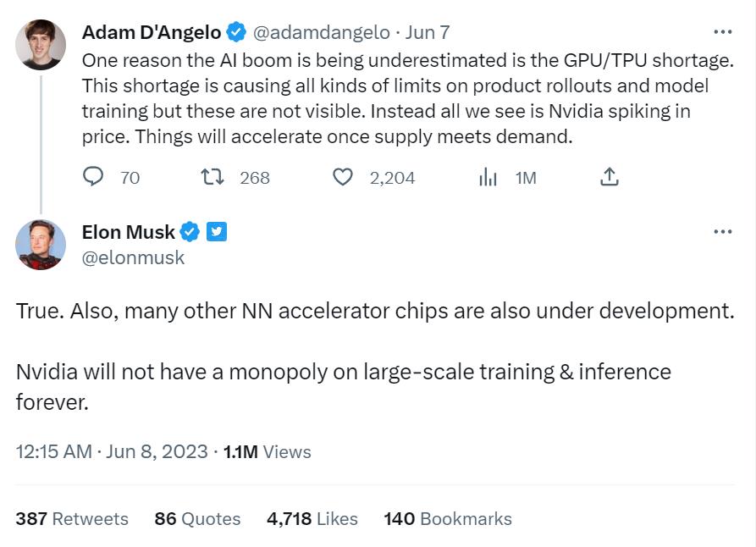Click the Jun 7 tweet date
Screen dimensions: 756x547
pos(428,33)
